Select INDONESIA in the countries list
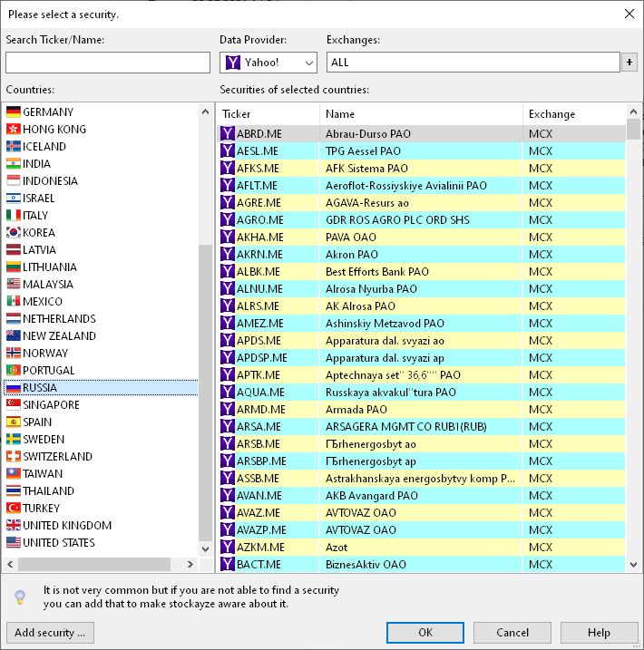This screenshot has width=644, height=650. point(102,180)
